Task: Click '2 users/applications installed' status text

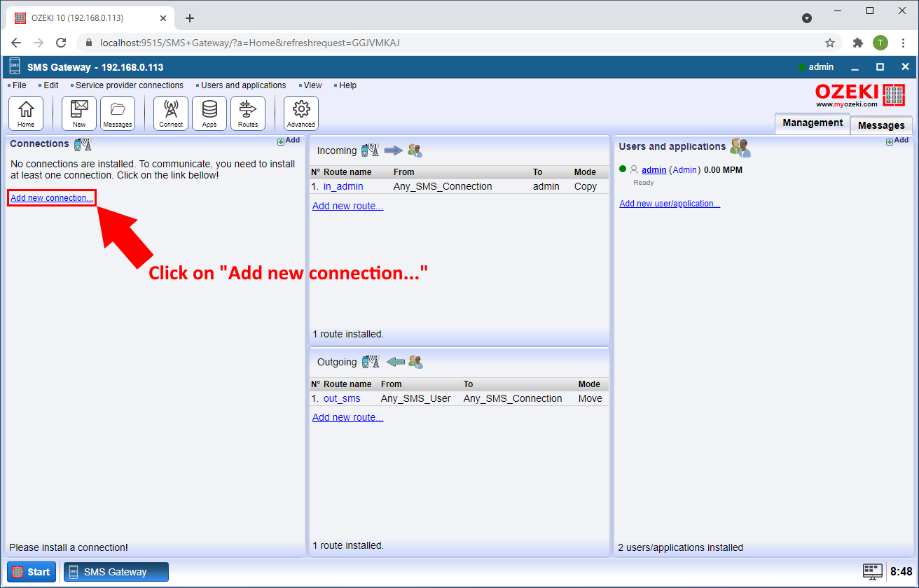Action: tap(680, 547)
